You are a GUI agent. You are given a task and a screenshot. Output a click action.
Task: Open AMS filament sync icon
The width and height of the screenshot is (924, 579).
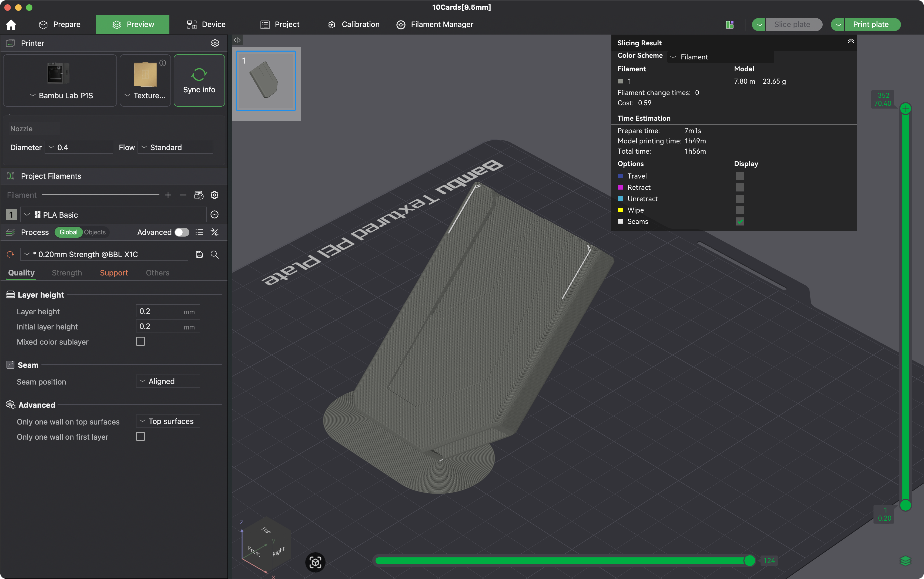(199, 195)
